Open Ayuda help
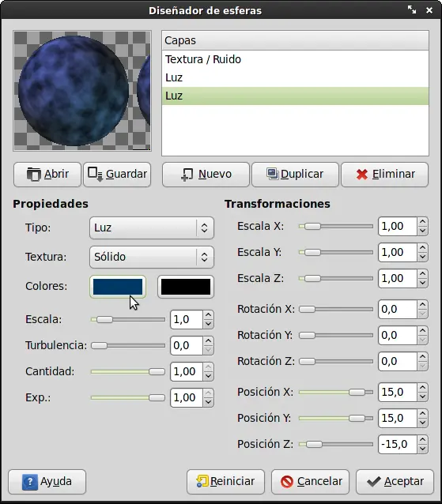 [47, 482]
